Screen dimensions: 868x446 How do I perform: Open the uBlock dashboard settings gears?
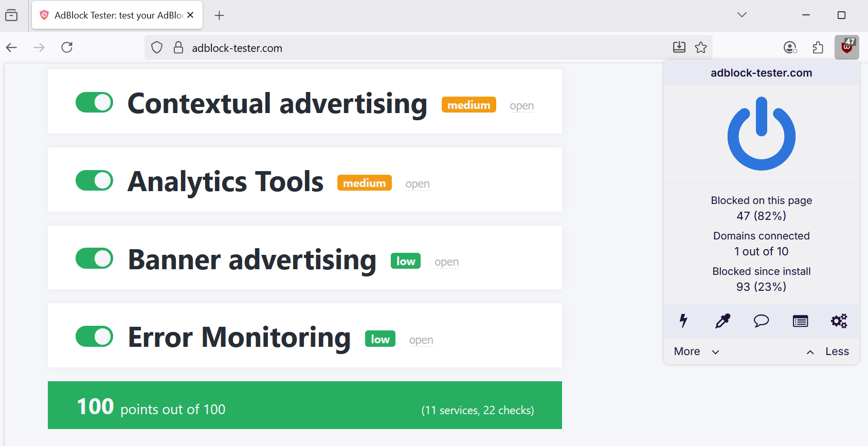[x=839, y=321]
